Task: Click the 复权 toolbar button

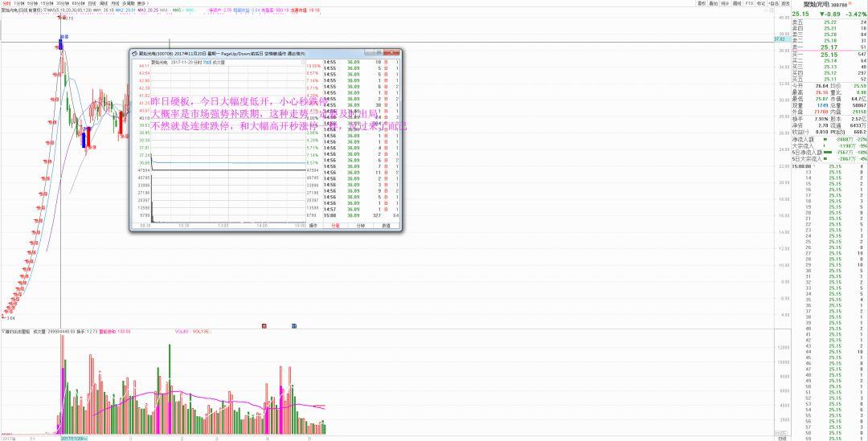Action: (702, 3)
